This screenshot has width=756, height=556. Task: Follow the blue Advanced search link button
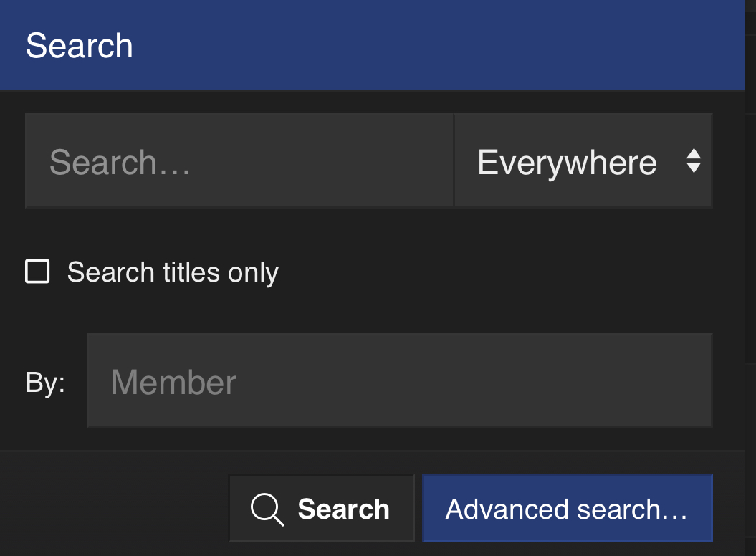pyautogui.click(x=567, y=509)
